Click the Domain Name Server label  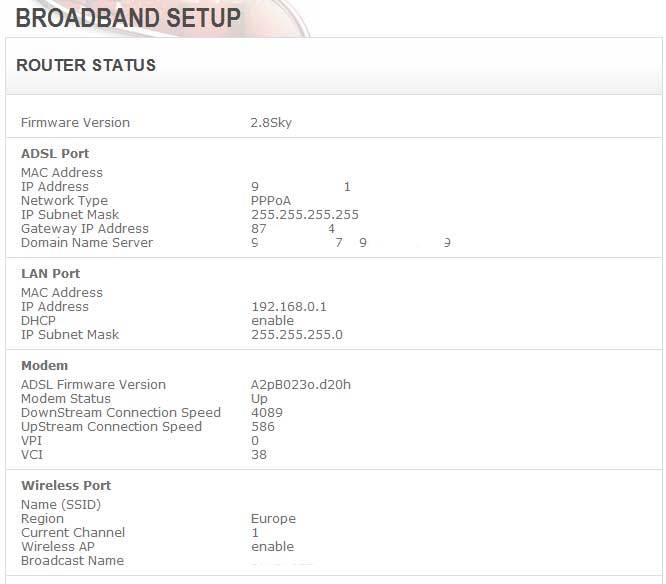[x=87, y=243]
